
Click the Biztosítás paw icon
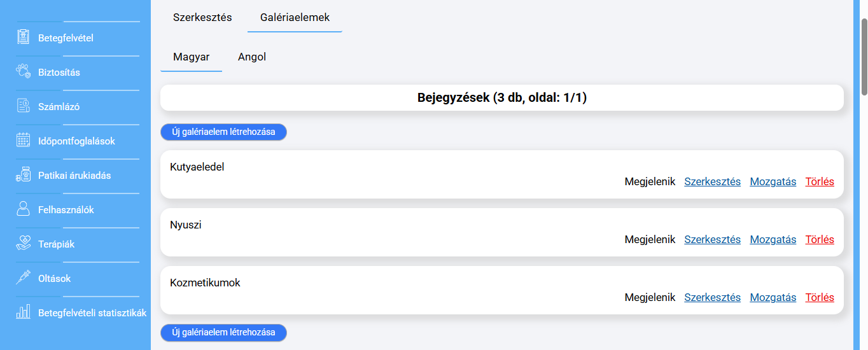tap(24, 71)
